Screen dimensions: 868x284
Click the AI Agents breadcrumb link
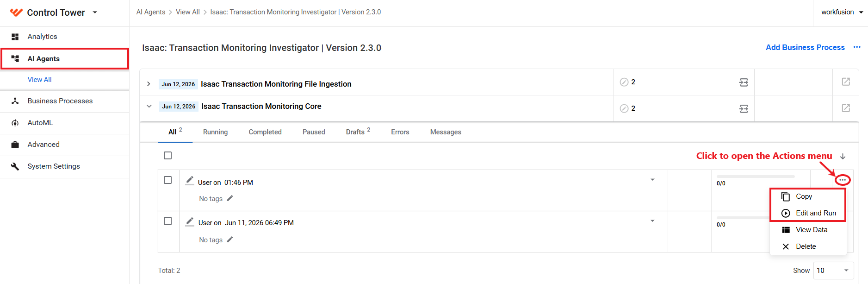point(150,12)
